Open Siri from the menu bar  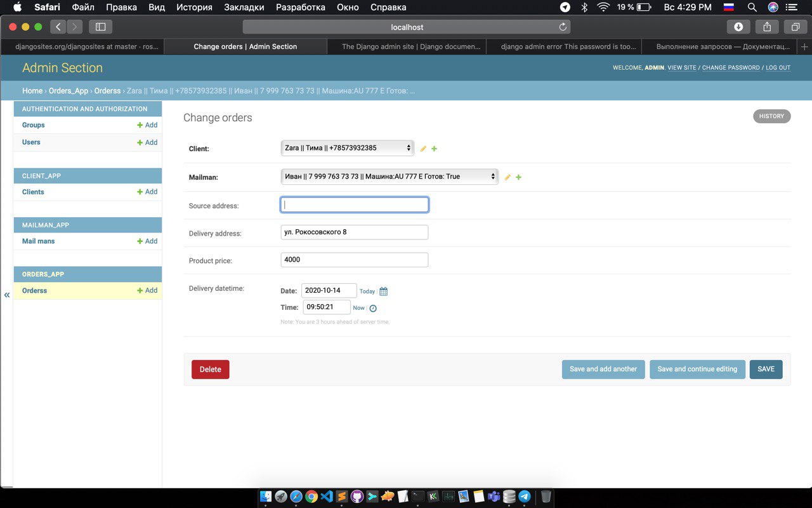point(773,7)
